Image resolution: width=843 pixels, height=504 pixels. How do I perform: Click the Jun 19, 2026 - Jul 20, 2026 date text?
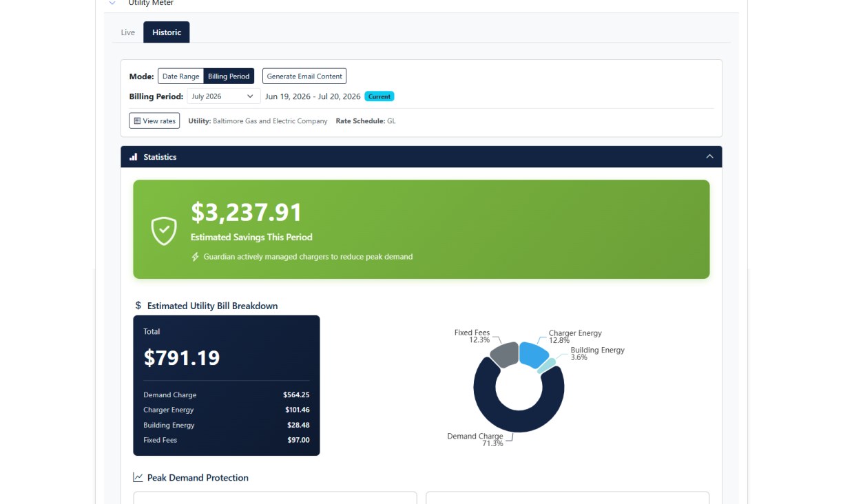coord(313,96)
